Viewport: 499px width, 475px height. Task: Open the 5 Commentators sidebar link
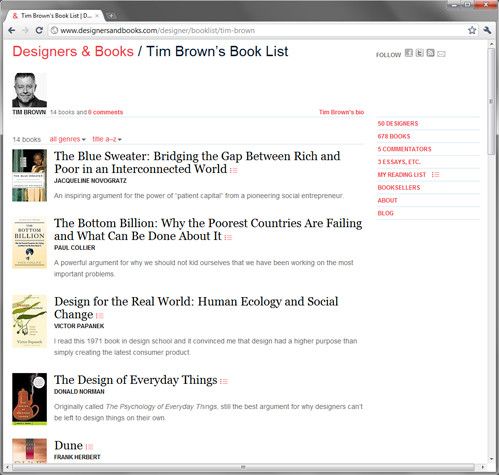point(404,149)
